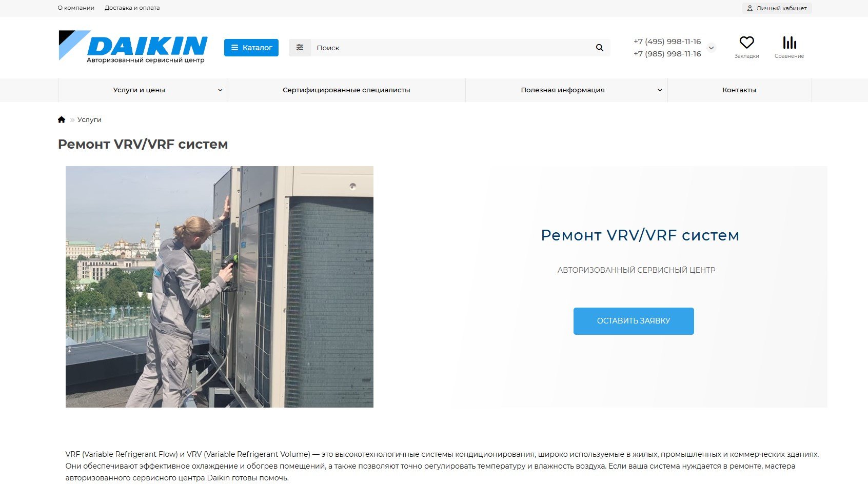Open search filter settings icon
The width and height of the screenshot is (868, 485).
(x=300, y=48)
